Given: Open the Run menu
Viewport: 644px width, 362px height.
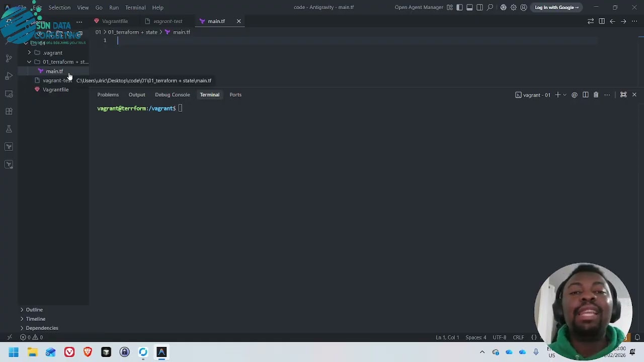Looking at the screenshot, I should (x=114, y=8).
